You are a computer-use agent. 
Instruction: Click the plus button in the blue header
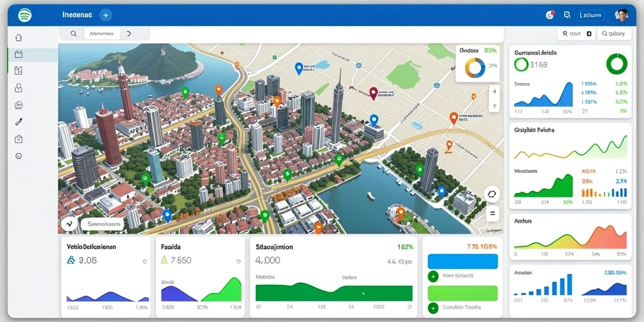[106, 15]
